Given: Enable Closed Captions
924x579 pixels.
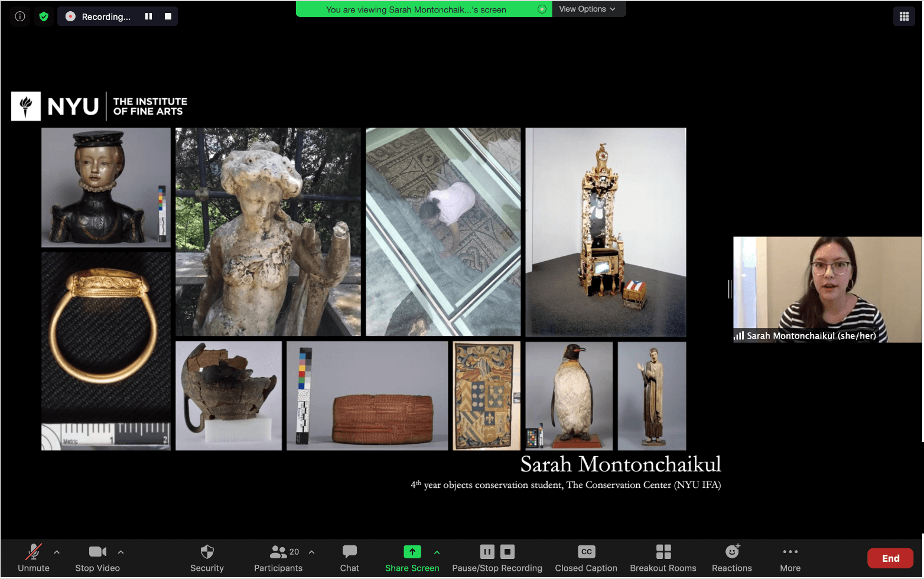Looking at the screenshot, I should (x=585, y=557).
